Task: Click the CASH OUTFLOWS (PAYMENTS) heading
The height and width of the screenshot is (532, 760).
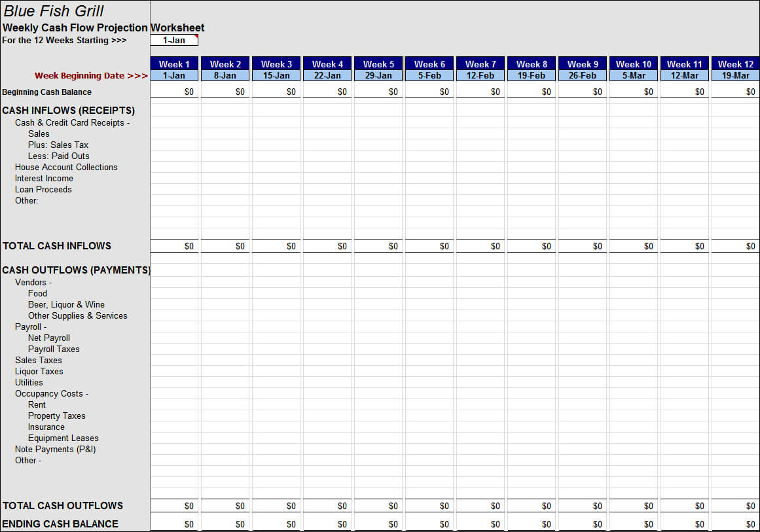Action: pos(76,270)
